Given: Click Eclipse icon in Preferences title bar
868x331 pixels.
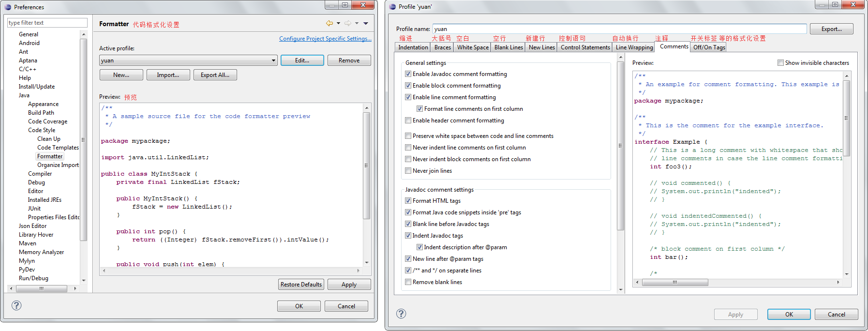Looking at the screenshot, I should click(8, 7).
